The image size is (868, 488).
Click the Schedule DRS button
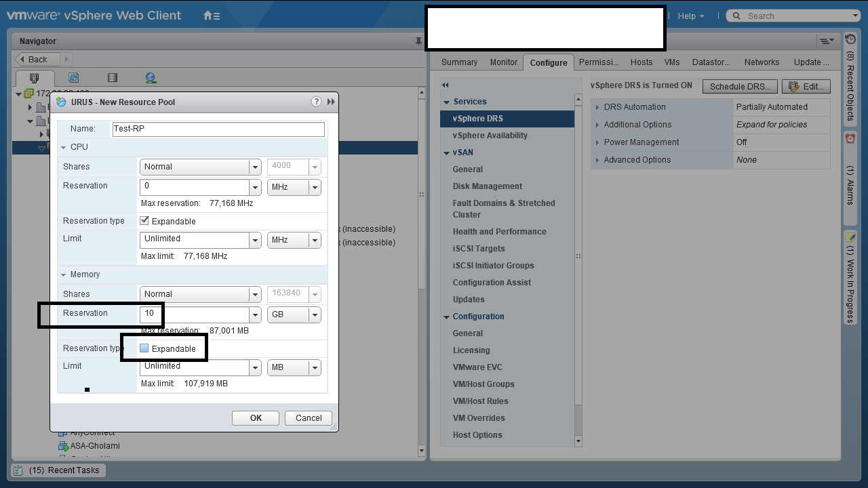[x=740, y=87]
